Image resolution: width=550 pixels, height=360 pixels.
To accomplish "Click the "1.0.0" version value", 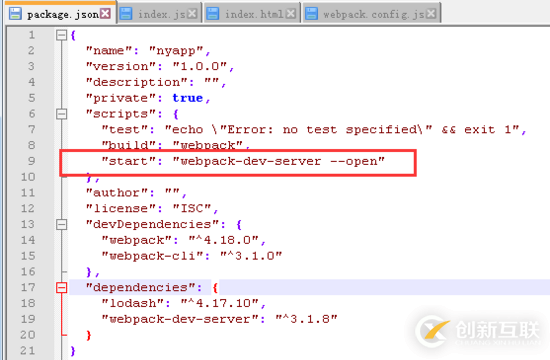I will (x=200, y=66).
